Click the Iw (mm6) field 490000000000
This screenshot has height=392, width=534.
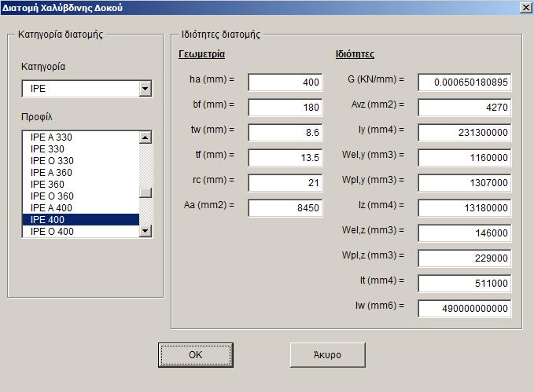point(465,308)
